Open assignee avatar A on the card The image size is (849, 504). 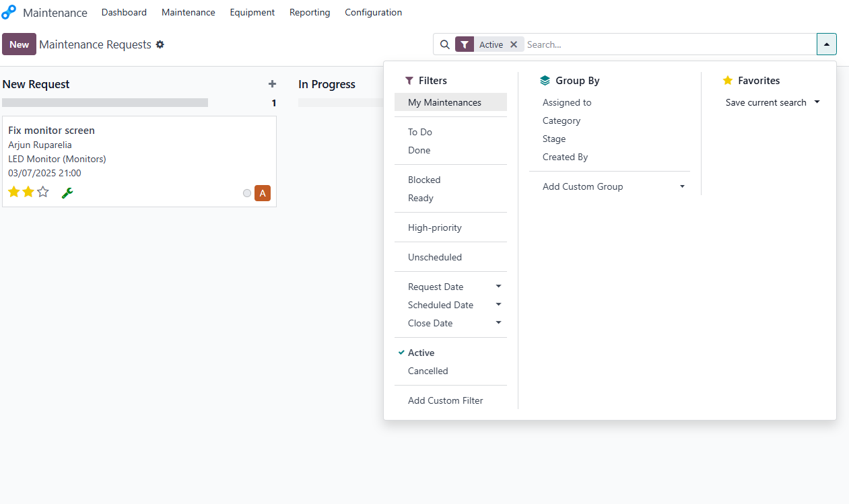tap(263, 192)
